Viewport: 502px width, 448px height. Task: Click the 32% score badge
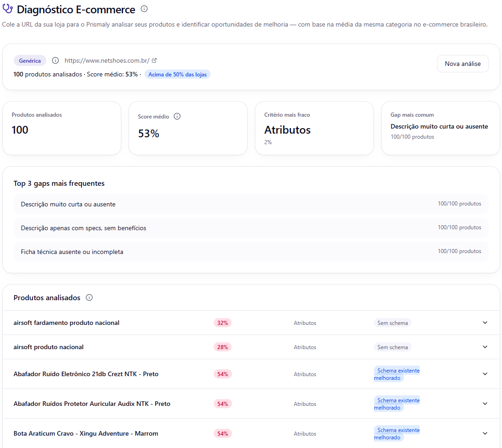pyautogui.click(x=222, y=323)
